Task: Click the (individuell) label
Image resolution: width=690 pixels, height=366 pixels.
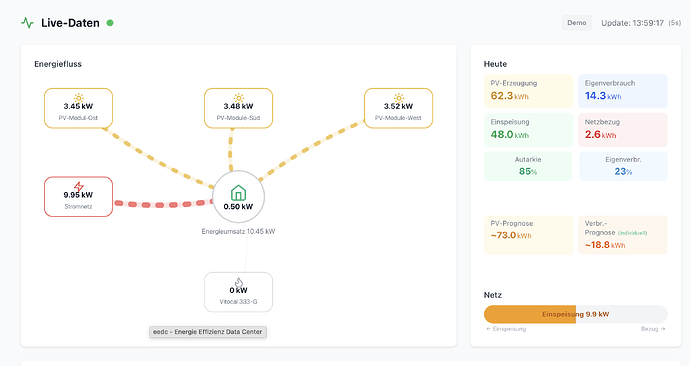Action: click(x=632, y=233)
